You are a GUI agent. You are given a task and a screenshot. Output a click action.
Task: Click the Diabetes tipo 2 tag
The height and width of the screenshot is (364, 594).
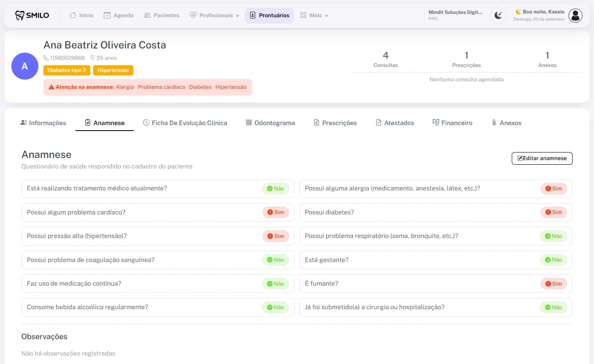pos(67,70)
